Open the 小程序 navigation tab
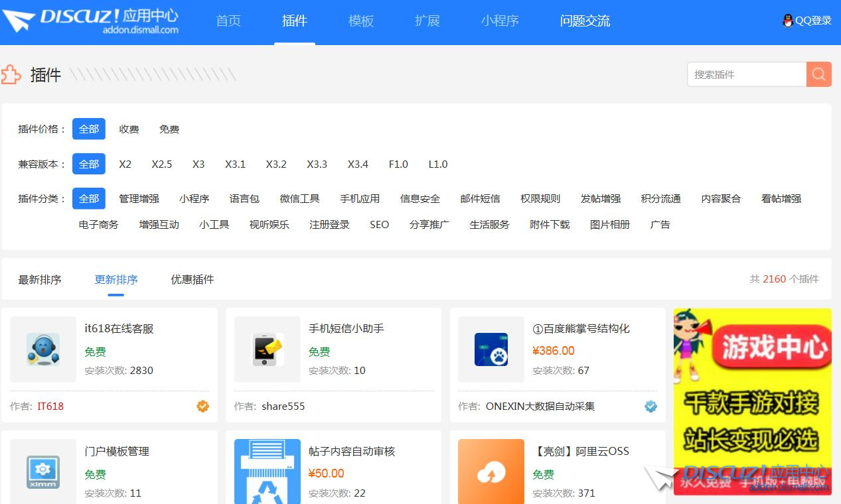Image resolution: width=841 pixels, height=504 pixels. pyautogui.click(x=500, y=21)
